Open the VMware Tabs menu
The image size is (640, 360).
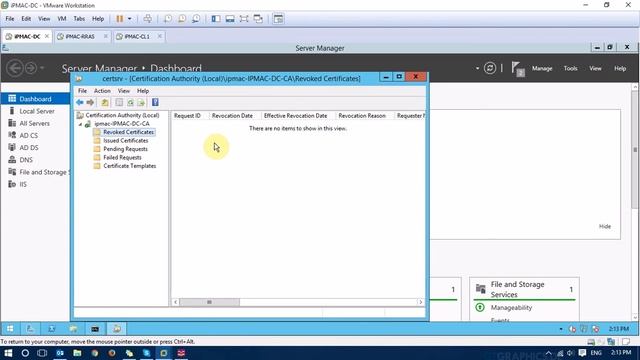point(79,19)
